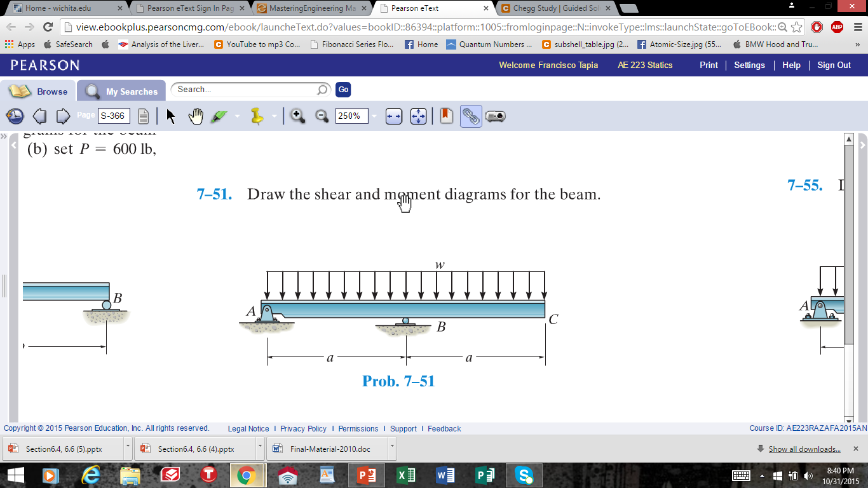Open the Settings link
Screen dimensions: 868x488
pos(750,65)
